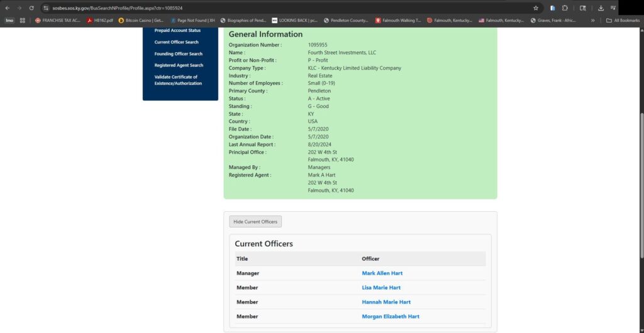Open the tab search icon
This screenshot has width=644, height=333.
pyautogui.click(x=582, y=8)
